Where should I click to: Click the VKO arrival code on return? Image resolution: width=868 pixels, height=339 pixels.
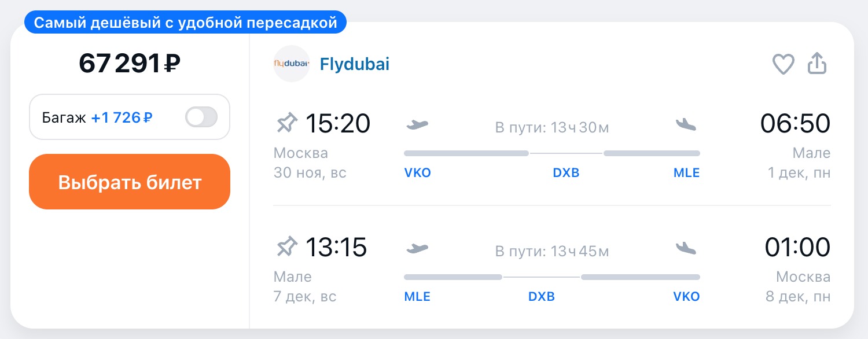pyautogui.click(x=686, y=297)
